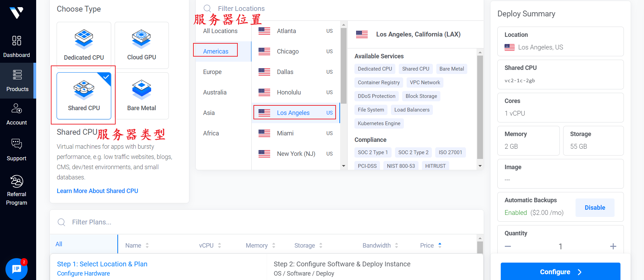Open the blue live chat bubble
Image resolution: width=644 pixels, height=280 pixels.
[16, 269]
